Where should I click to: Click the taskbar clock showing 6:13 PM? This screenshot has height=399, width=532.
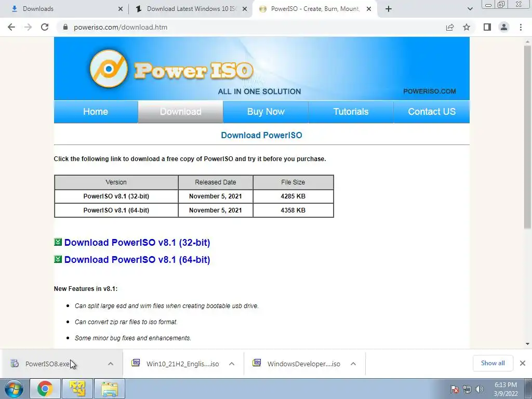click(x=506, y=389)
